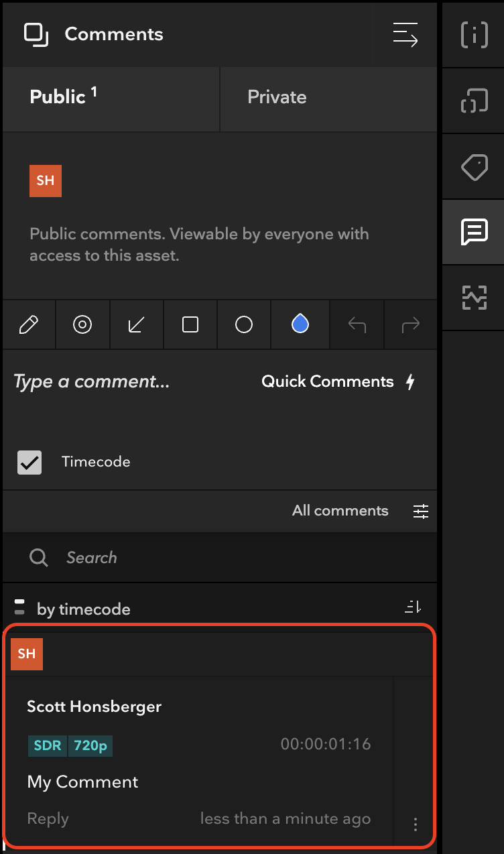Collapse the Comments panel with arrow icon
The width and height of the screenshot is (504, 854).
pos(405,35)
